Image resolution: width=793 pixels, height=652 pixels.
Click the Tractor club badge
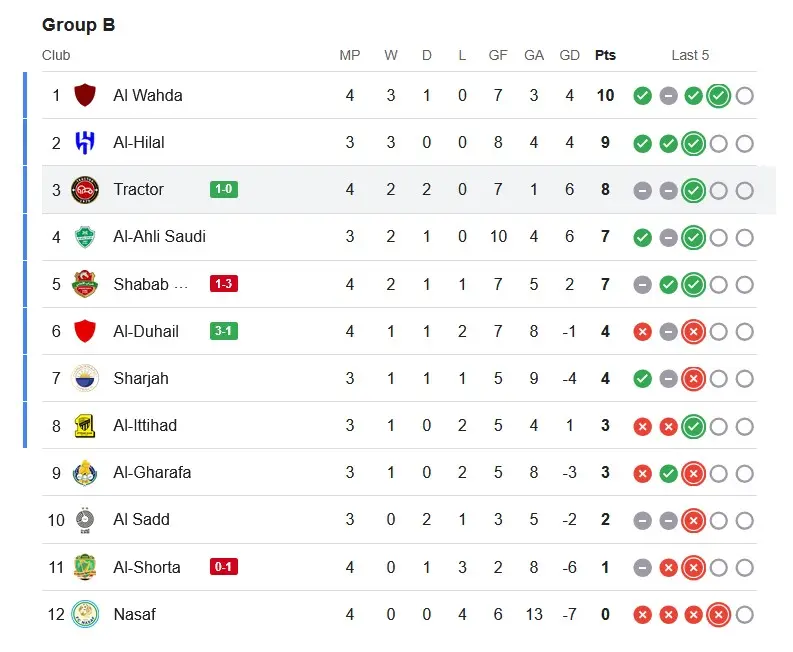point(85,190)
